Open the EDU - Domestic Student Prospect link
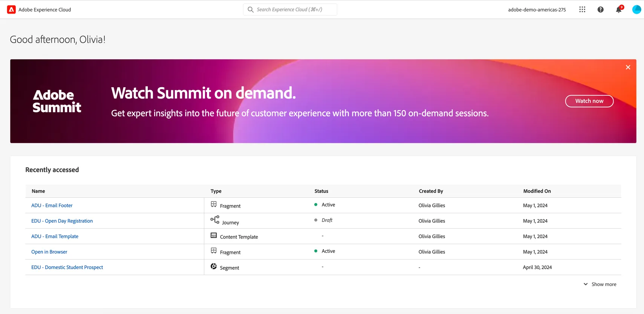This screenshot has width=644, height=314. pos(67,267)
